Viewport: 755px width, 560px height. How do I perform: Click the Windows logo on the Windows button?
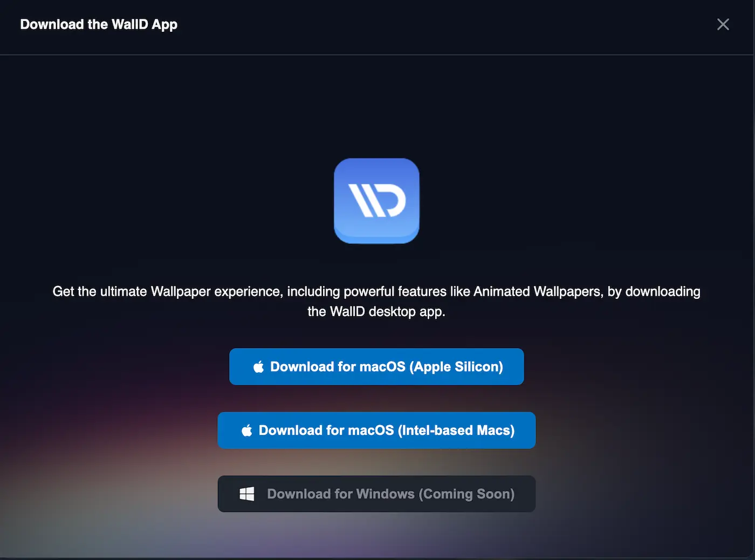click(x=247, y=494)
